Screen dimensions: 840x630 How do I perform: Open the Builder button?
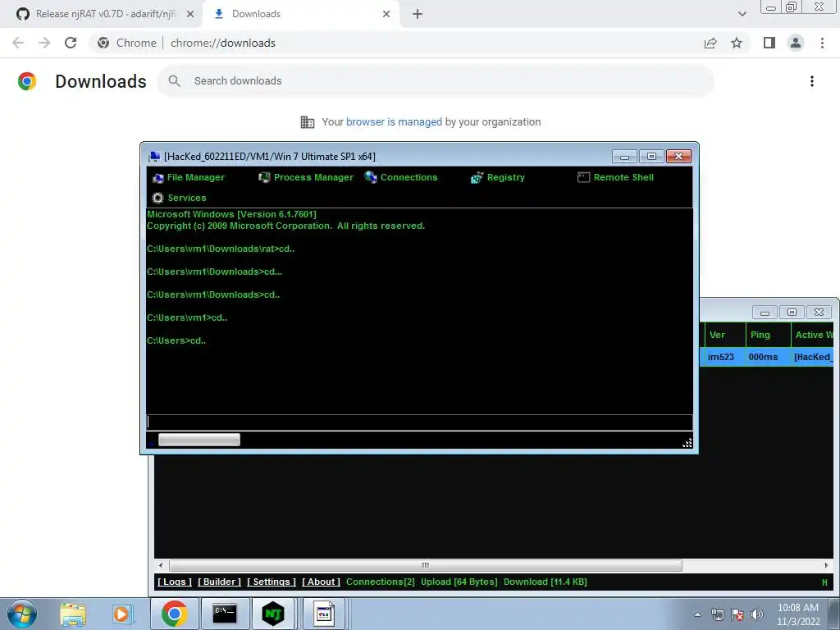pyautogui.click(x=220, y=582)
